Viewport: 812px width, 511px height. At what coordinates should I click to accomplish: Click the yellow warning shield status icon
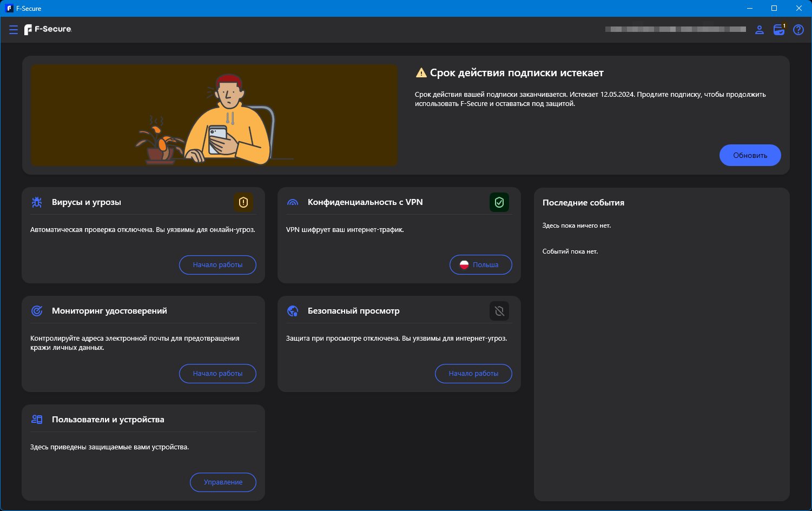pyautogui.click(x=243, y=202)
